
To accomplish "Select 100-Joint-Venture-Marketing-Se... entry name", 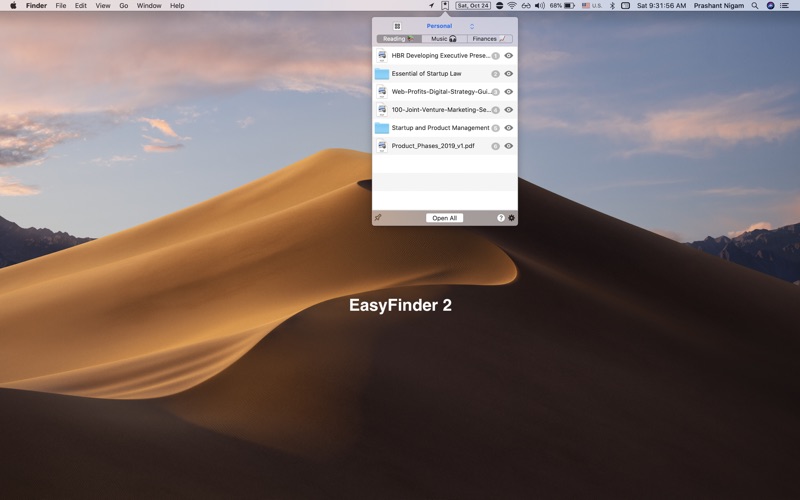I will pyautogui.click(x=441, y=110).
